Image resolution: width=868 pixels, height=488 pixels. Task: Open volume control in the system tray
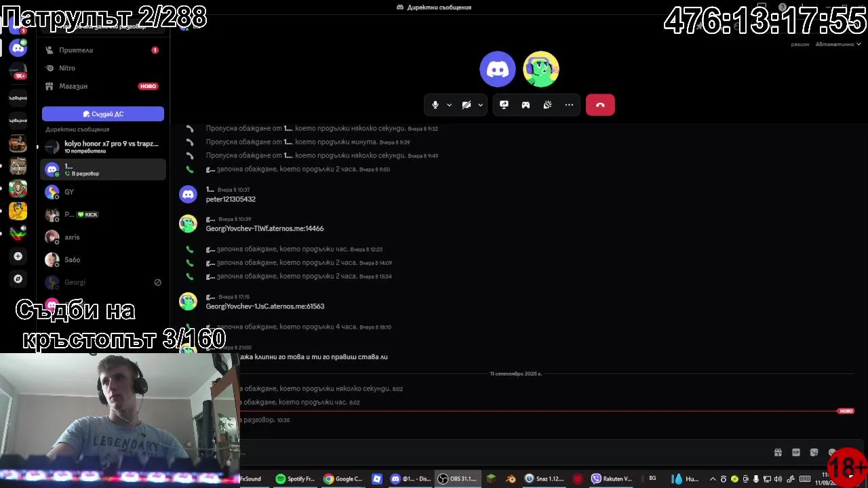(x=778, y=479)
